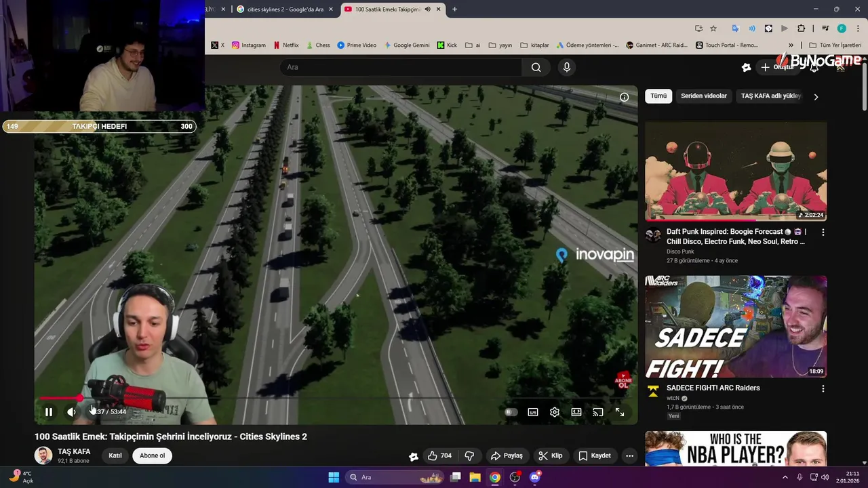Screen dimensions: 868x488
Task: Show more filter chips with right arrow
Action: coord(816,97)
